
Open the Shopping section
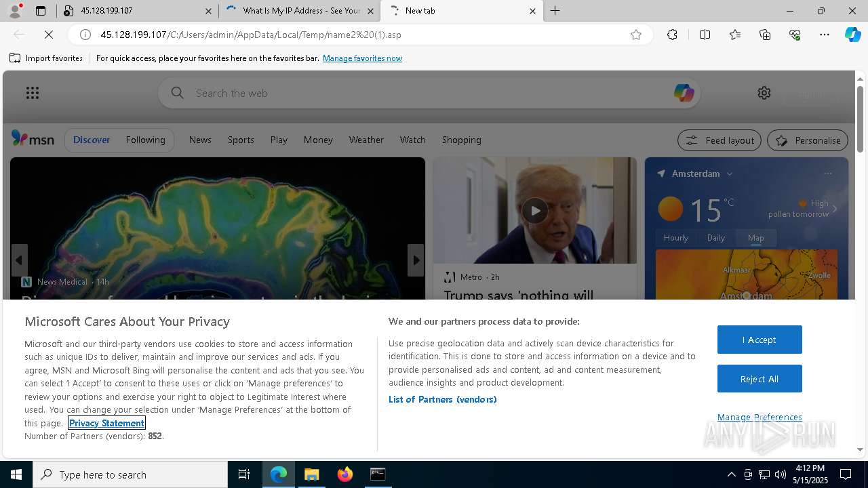461,140
